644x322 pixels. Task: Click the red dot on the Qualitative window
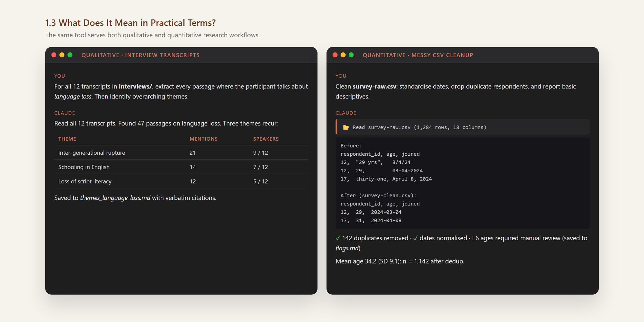click(54, 55)
